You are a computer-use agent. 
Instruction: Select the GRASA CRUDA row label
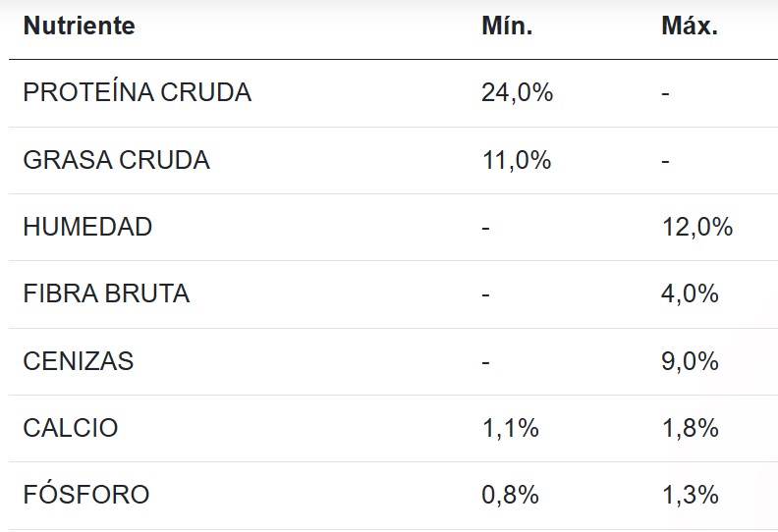click(x=117, y=160)
